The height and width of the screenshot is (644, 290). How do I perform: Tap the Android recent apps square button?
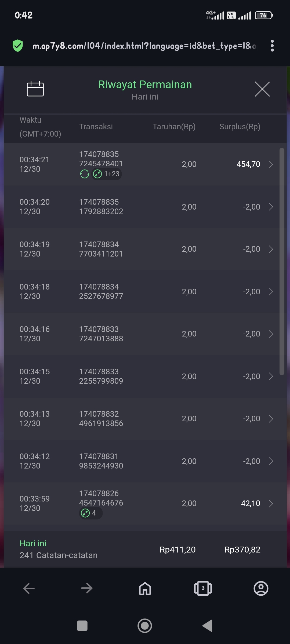(82, 626)
